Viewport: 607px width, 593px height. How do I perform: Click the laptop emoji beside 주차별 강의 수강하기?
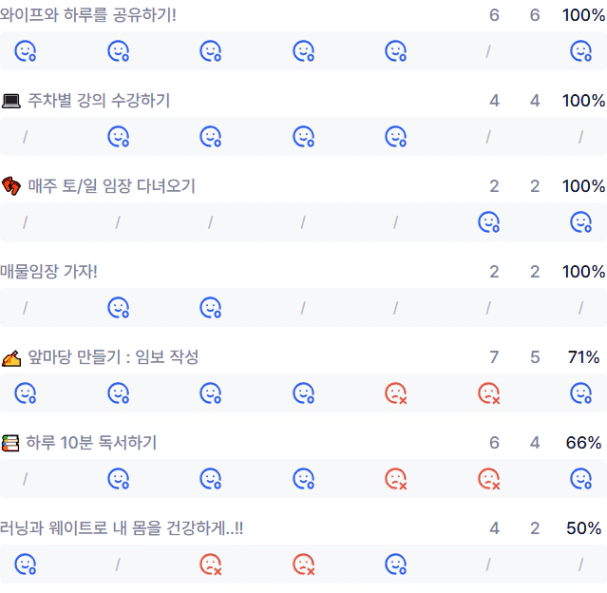pos(12,101)
